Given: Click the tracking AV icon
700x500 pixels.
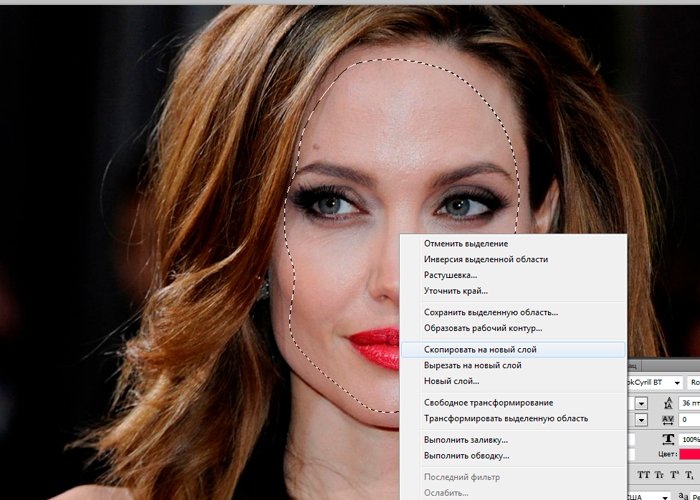Looking at the screenshot, I should point(668,420).
